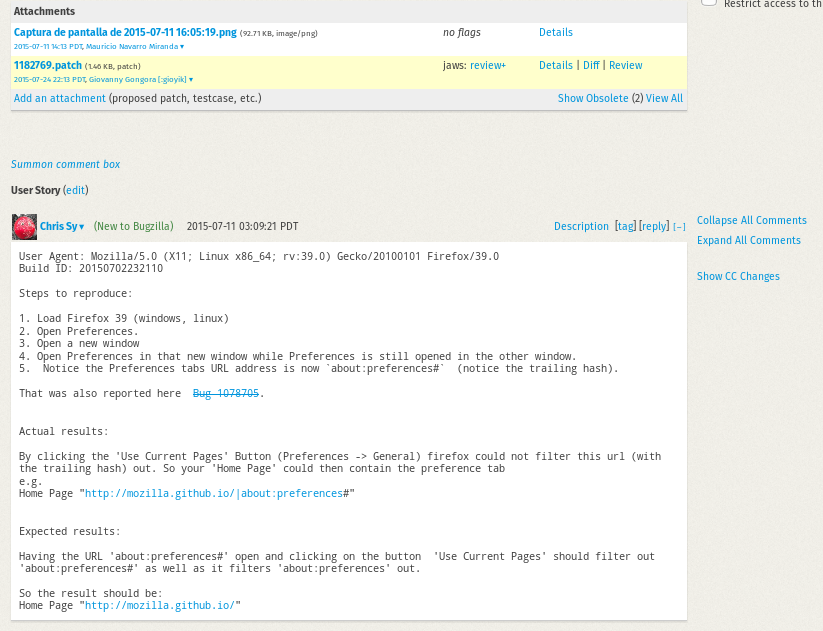Edit the User Story
This screenshot has width=823, height=631.
click(76, 190)
